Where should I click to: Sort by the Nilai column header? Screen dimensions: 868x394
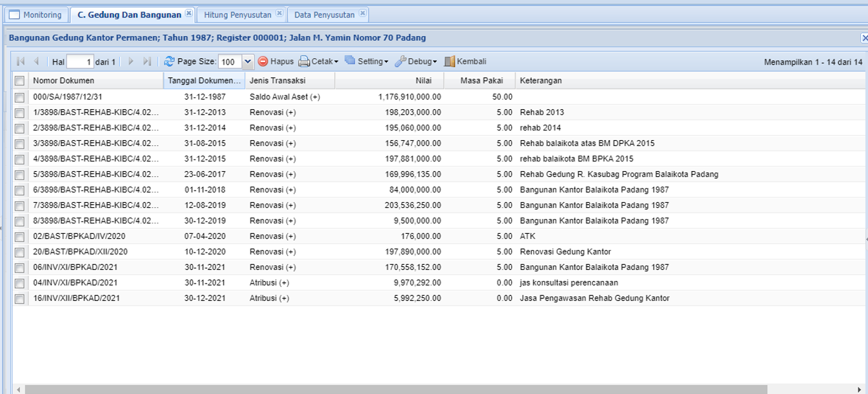point(389,81)
